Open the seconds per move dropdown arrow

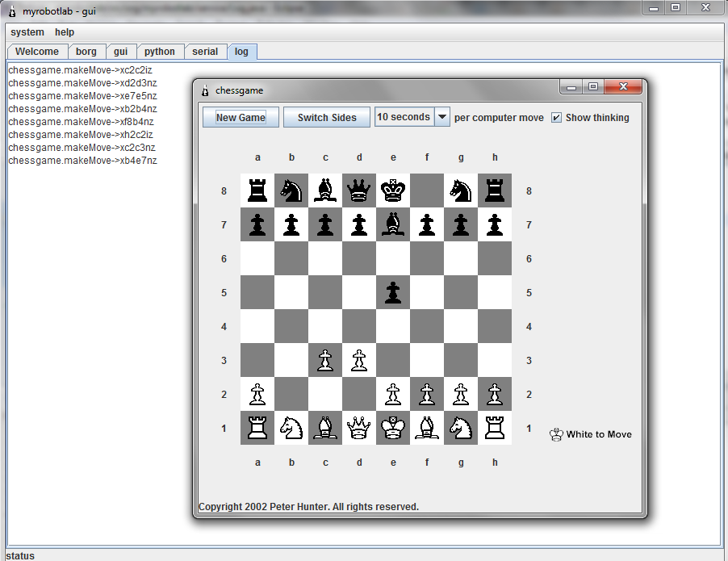pyautogui.click(x=442, y=117)
